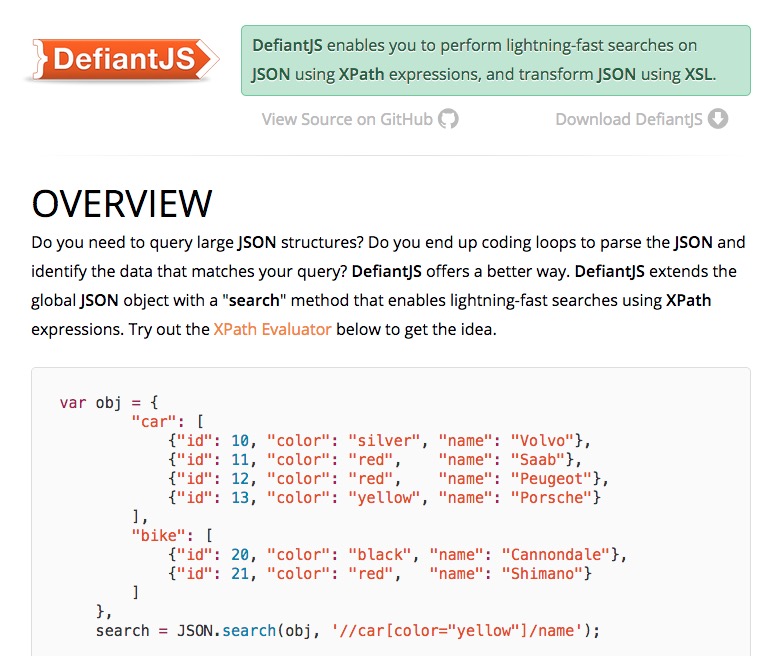Click the "var obj = {" code line

109,402
